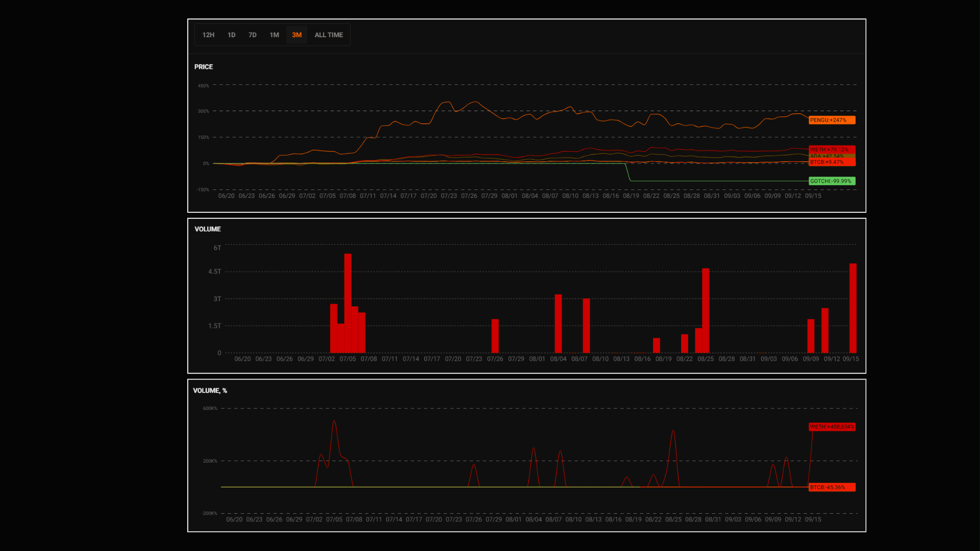Image resolution: width=980 pixels, height=551 pixels.
Task: Click the BTCB -45.36% volume percent label
Action: click(x=831, y=488)
